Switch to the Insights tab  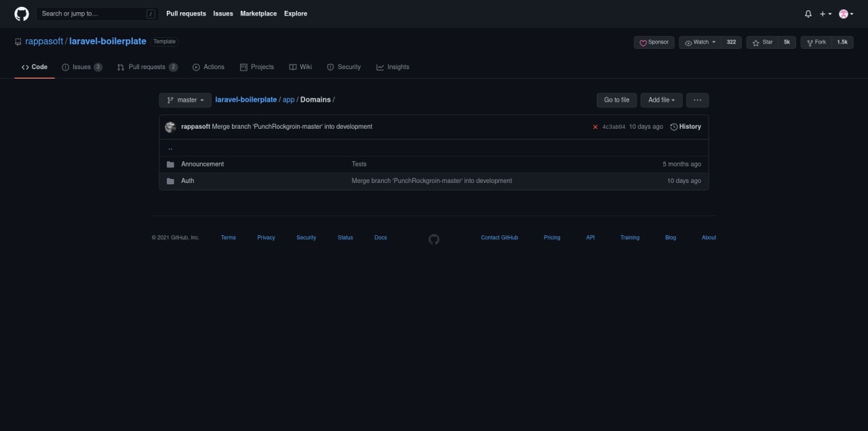(393, 67)
